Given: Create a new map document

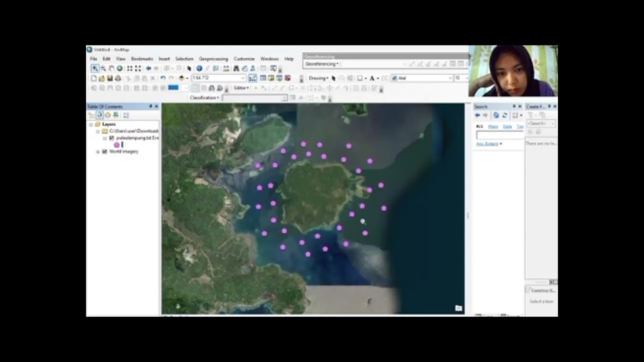Looking at the screenshot, I should [94, 78].
